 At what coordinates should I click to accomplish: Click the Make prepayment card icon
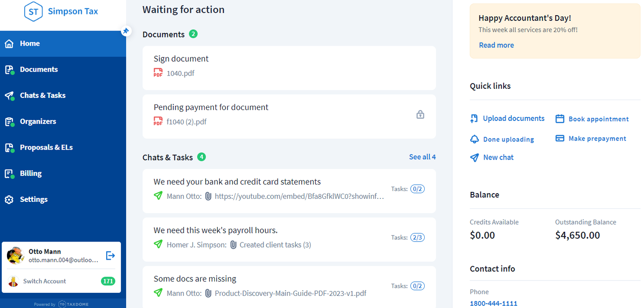click(x=560, y=138)
